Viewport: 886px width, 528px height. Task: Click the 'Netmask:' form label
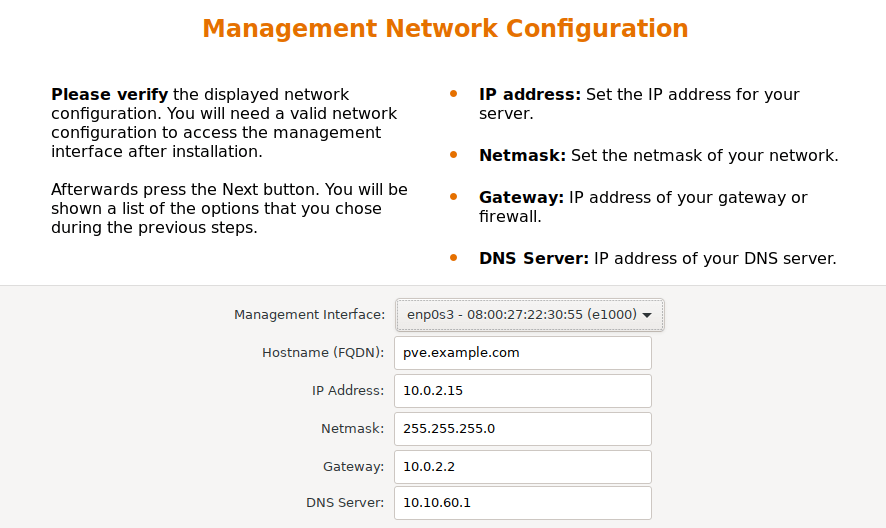pos(352,429)
